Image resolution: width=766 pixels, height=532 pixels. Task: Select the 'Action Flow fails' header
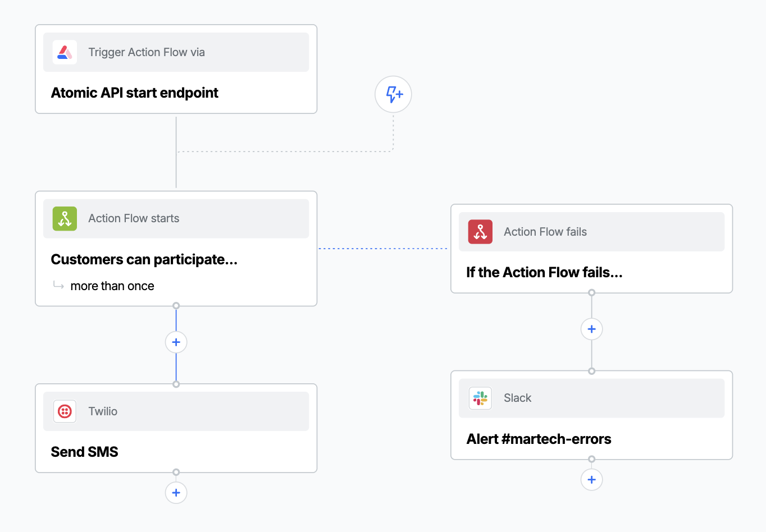[x=591, y=232]
